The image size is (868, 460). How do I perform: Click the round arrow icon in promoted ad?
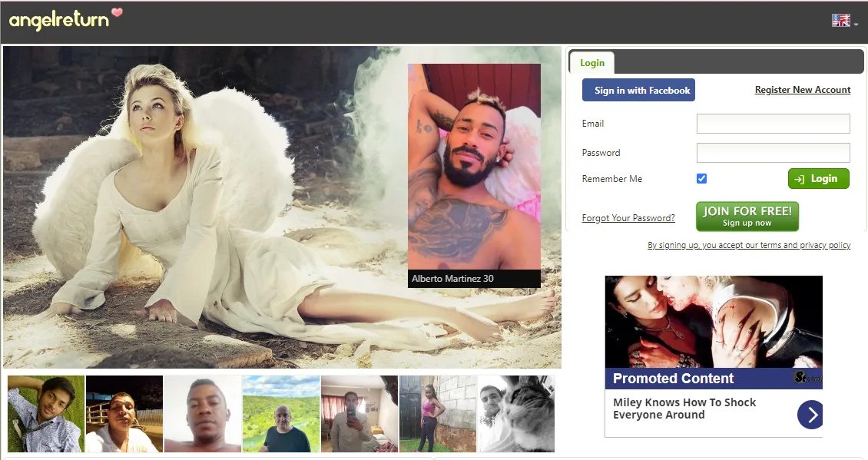810,415
